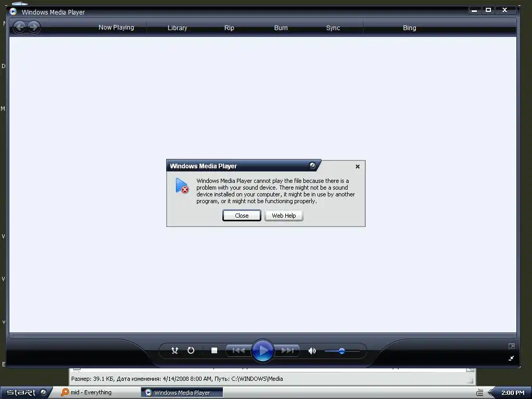The image size is (532, 399).
Task: Toggle repeat mode
Action: click(191, 351)
